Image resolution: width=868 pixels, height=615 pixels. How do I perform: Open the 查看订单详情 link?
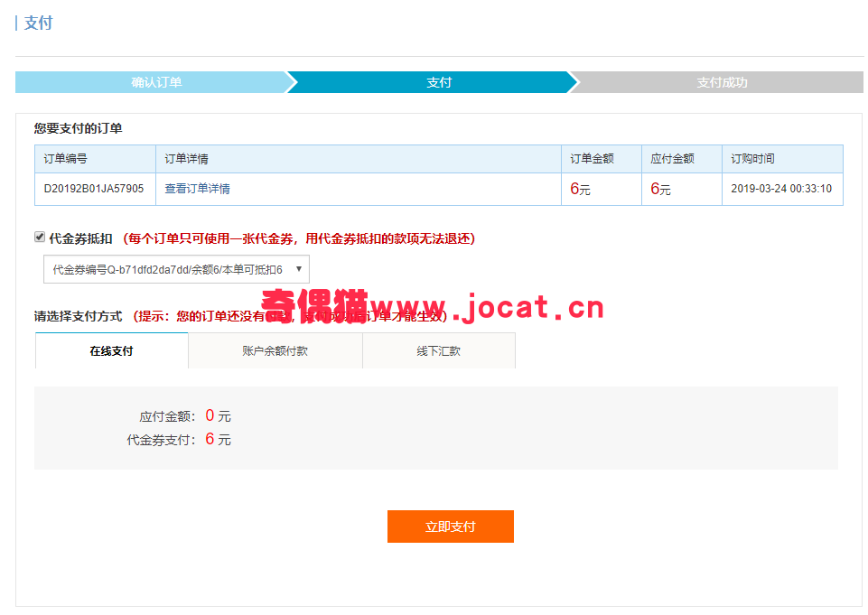197,189
